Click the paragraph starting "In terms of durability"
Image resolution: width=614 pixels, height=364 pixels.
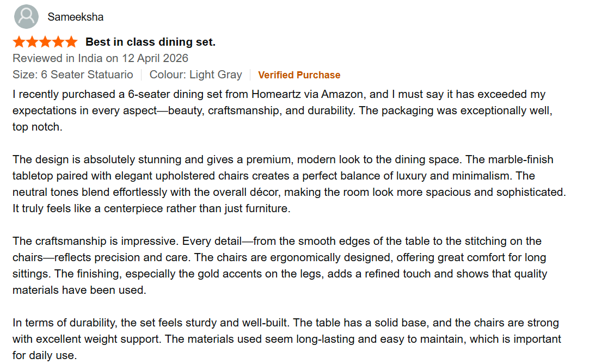(286, 339)
